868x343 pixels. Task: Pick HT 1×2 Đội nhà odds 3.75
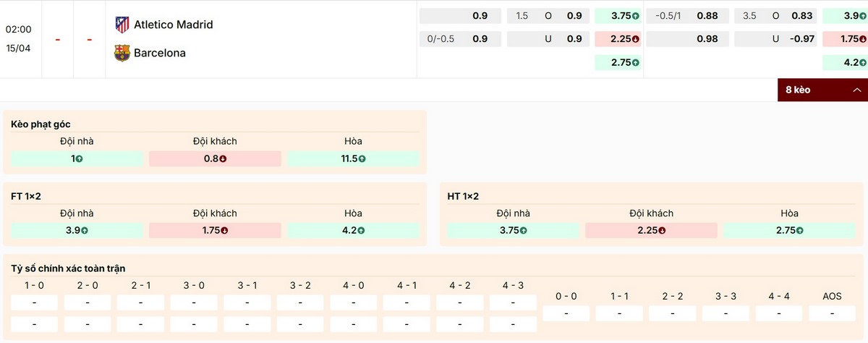tap(513, 231)
